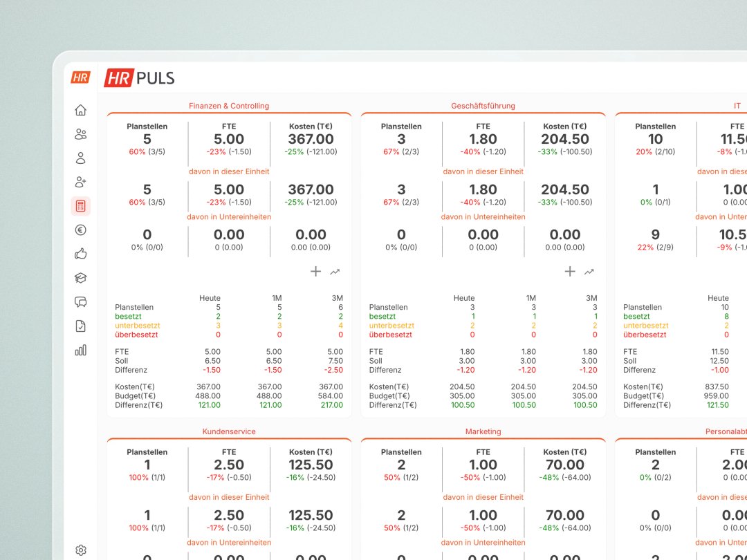Screen dimensions: 747x560
Task: Click the small HR logo in the sidebar
Action: 80,77
